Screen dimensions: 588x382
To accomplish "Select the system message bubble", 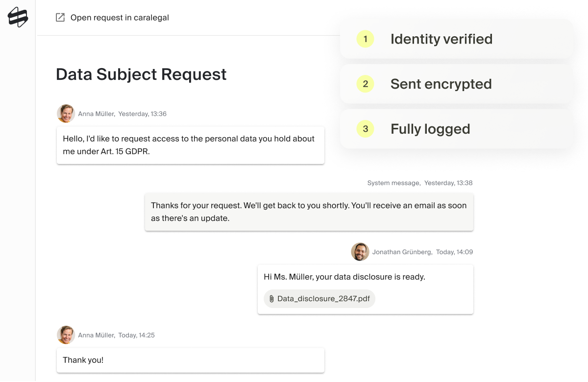I will coord(309,212).
